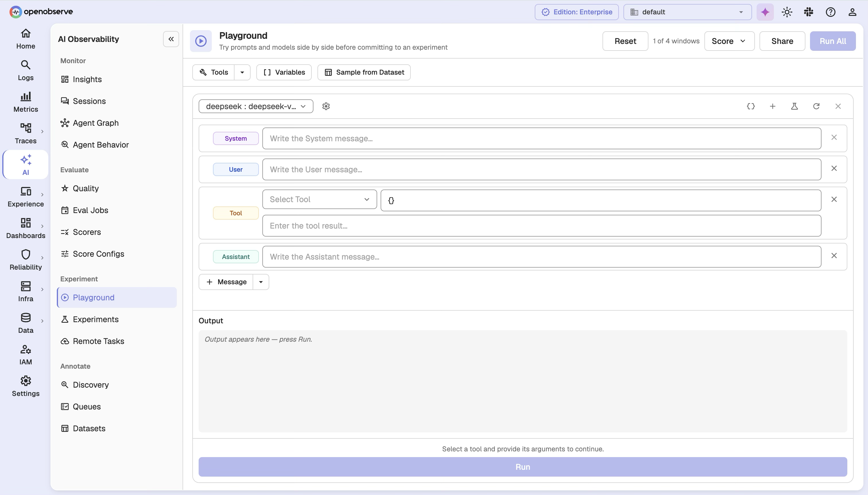Screen dimensions: 868x495
Task: Click the Run All button
Action: pyautogui.click(x=833, y=41)
